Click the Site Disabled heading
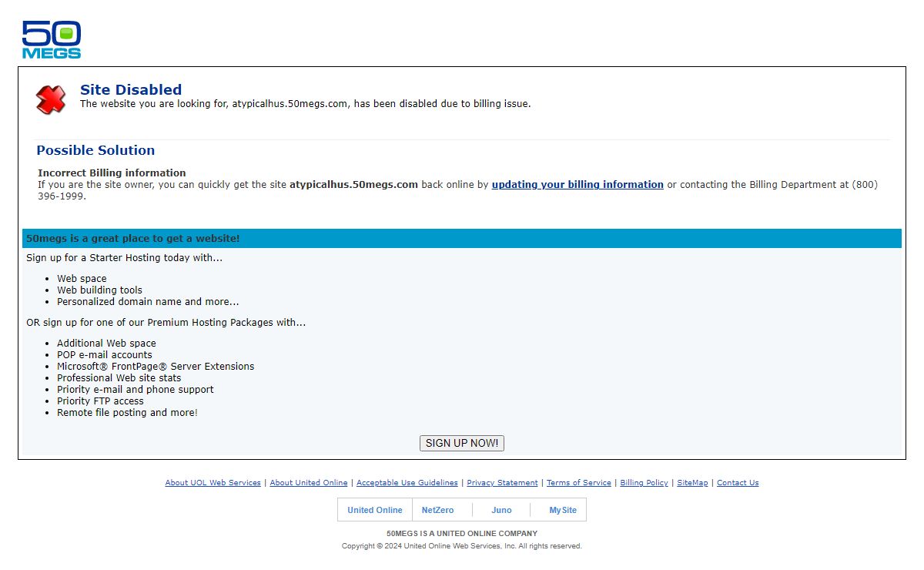This screenshot has height=570, width=924. pos(131,89)
